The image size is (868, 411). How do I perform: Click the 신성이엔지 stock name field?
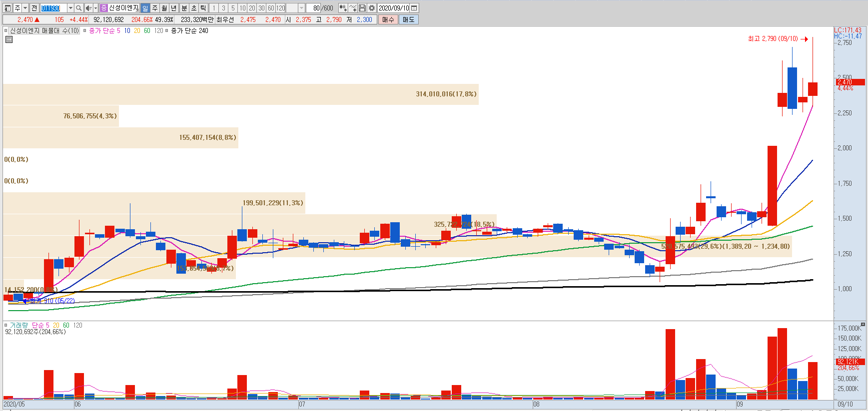(124, 8)
